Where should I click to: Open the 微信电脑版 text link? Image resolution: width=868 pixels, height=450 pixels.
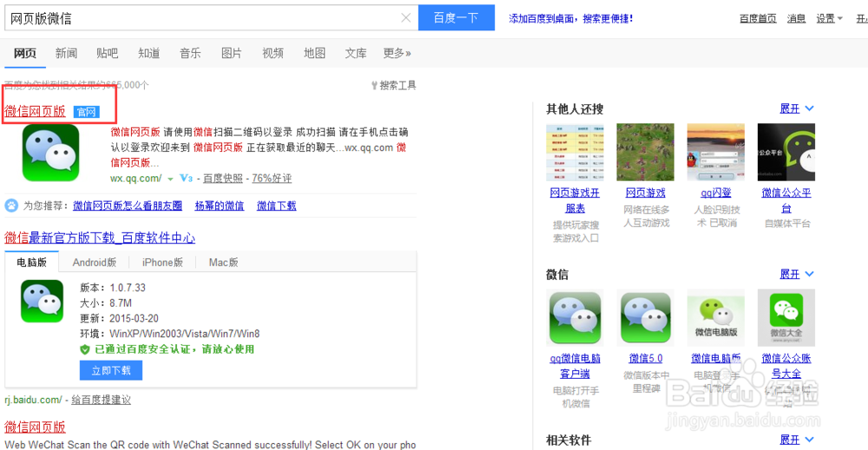[x=716, y=359]
